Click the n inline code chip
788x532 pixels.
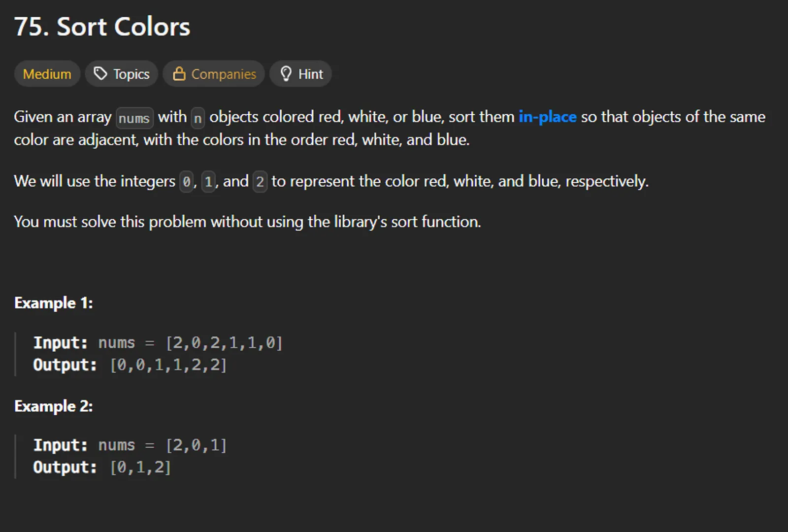[197, 118]
